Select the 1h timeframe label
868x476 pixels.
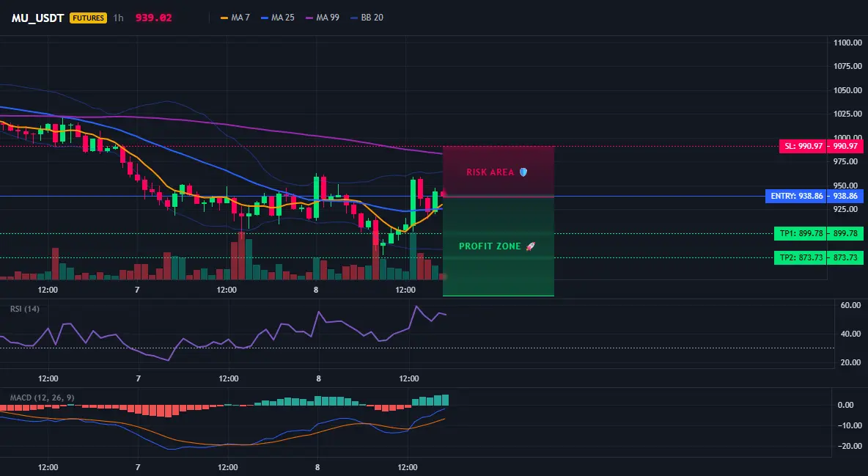point(119,18)
